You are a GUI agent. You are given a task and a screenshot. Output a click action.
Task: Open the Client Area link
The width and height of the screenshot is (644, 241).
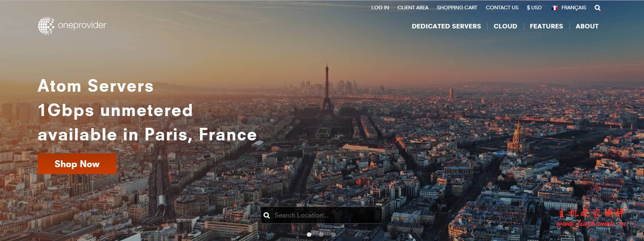pos(413,8)
